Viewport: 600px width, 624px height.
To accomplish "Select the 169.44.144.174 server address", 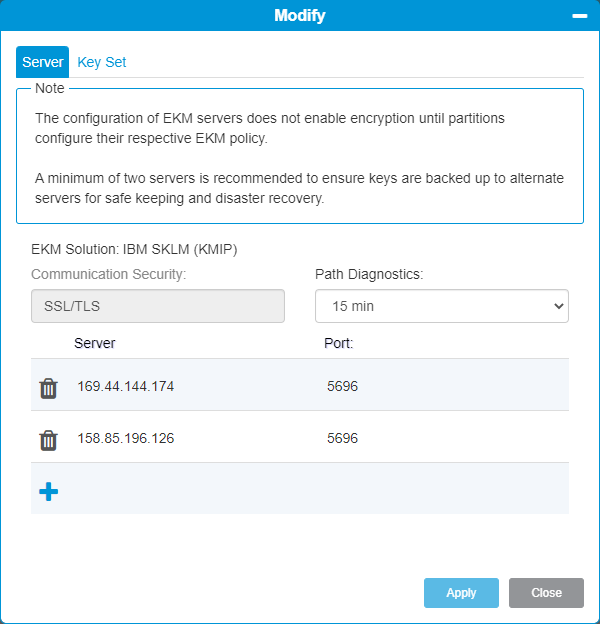I will (126, 386).
